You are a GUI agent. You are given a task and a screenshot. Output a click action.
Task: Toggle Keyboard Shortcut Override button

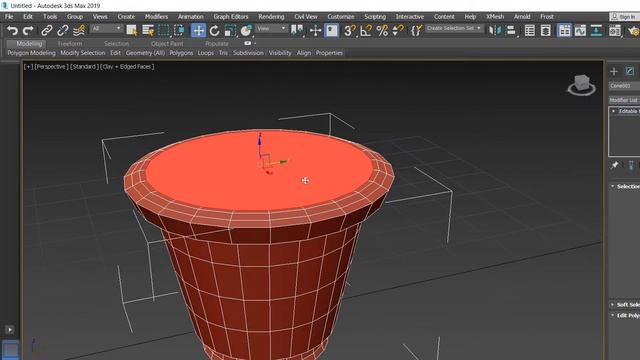click(x=331, y=31)
